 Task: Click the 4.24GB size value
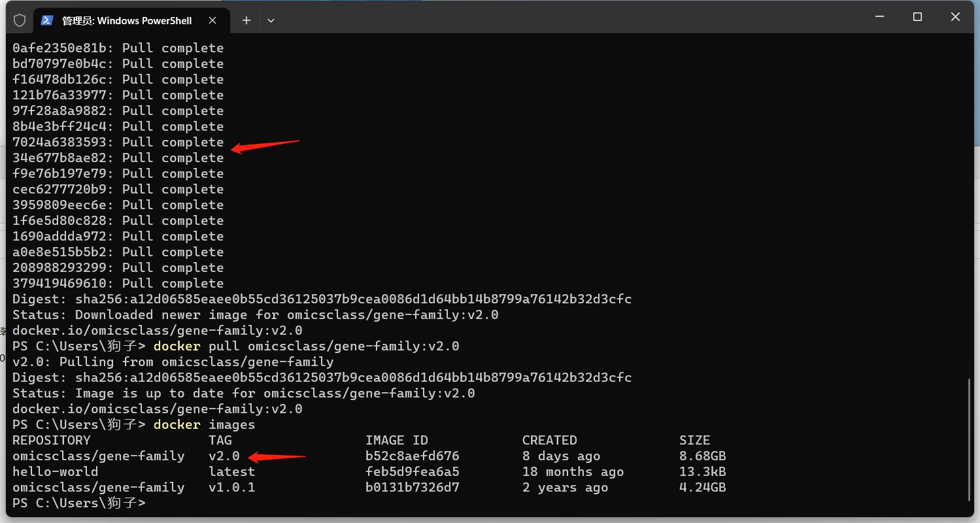tap(703, 488)
